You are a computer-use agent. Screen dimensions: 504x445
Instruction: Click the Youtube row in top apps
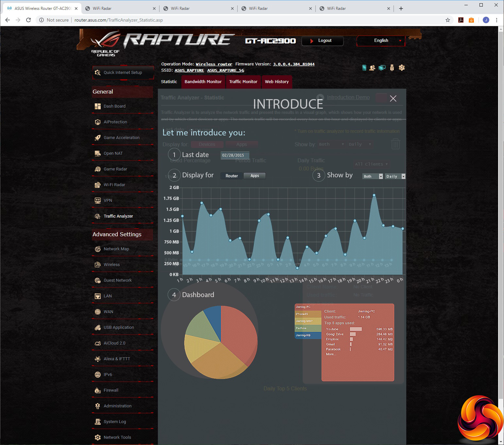point(359,329)
